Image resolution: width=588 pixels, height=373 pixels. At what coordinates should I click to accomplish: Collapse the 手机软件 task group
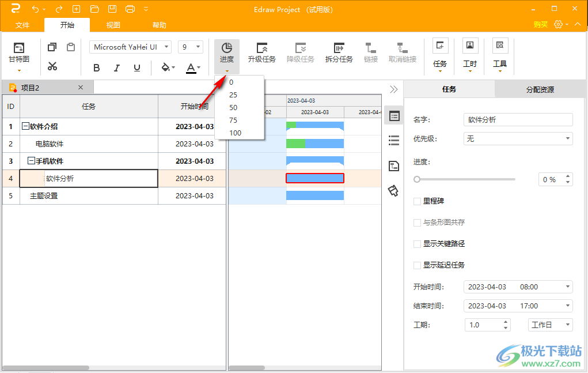[32, 161]
